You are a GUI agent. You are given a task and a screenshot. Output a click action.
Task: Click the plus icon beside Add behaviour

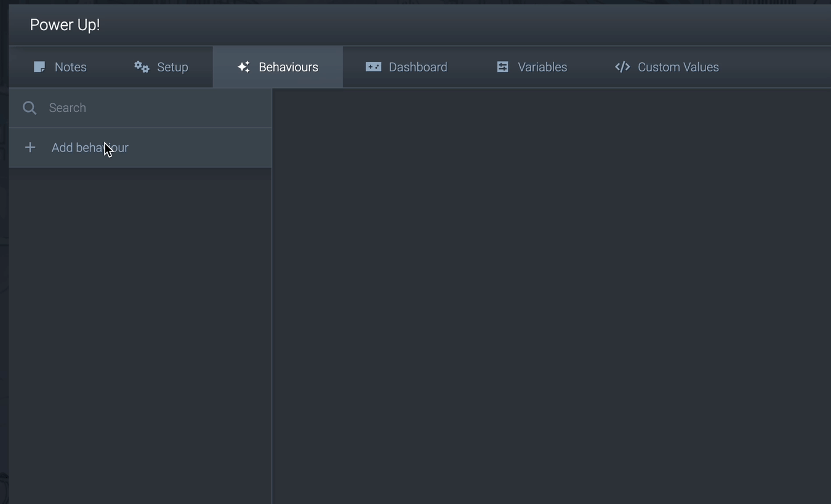pos(30,147)
